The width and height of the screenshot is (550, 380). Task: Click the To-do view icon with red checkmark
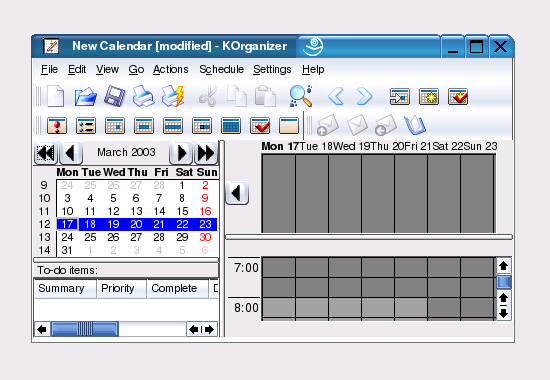[260, 126]
